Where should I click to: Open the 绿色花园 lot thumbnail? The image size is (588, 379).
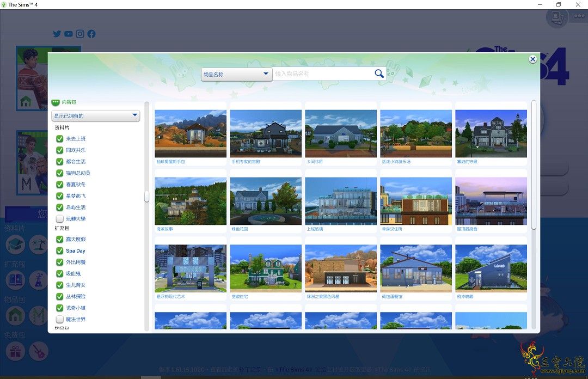point(266,201)
